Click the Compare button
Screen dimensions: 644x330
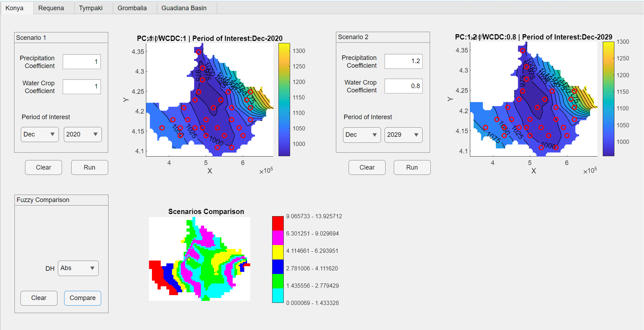click(82, 298)
